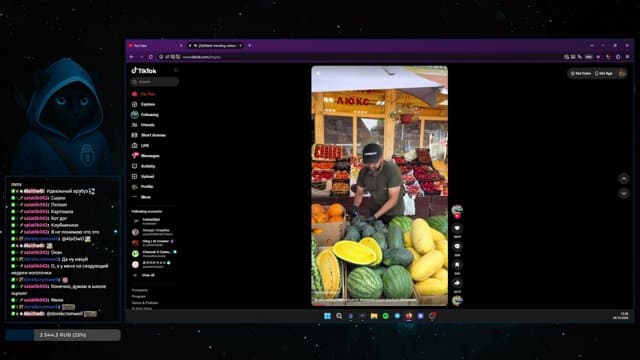The width and height of the screenshot is (640, 360).
Task: Expand Terms & Policies footer section
Action: [x=145, y=303]
